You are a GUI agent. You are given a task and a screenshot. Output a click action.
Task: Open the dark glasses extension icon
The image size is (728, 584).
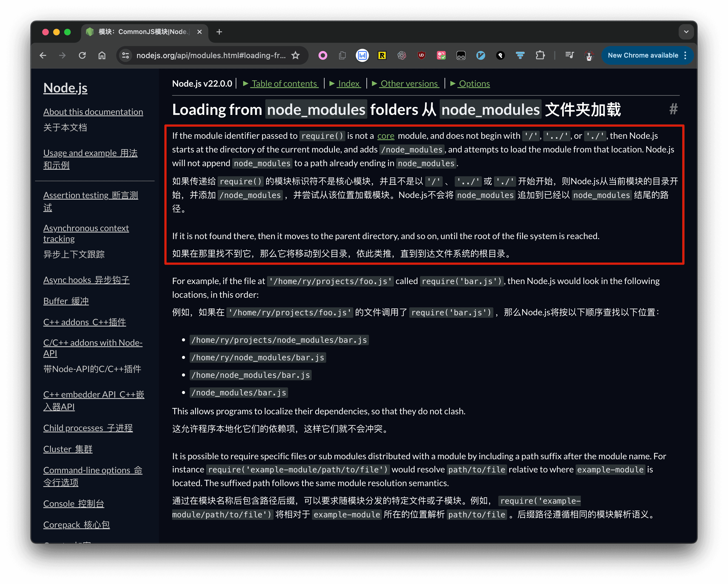click(x=461, y=55)
